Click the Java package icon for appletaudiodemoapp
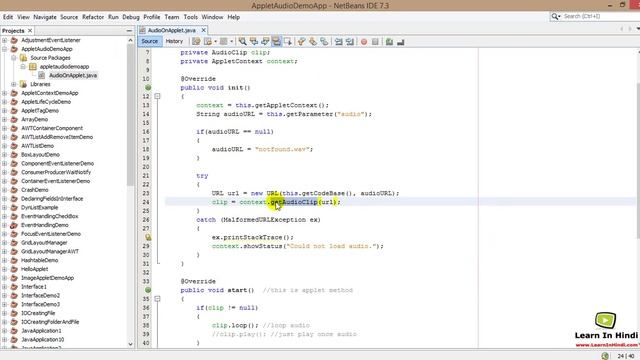640x360 pixels. (x=33, y=67)
